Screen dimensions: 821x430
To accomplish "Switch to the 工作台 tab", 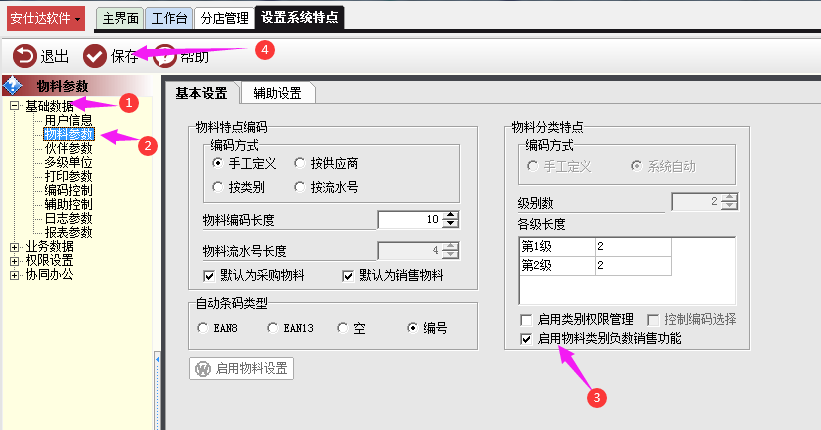I will pyautogui.click(x=169, y=18).
